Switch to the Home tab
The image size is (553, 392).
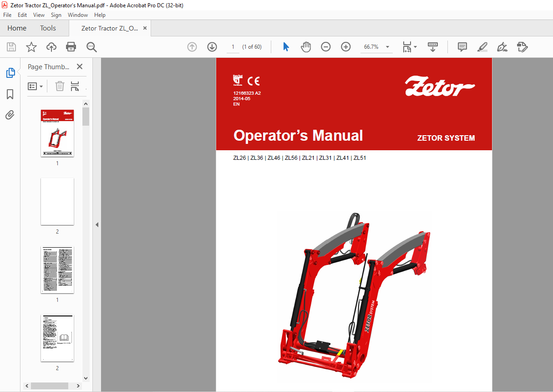17,28
